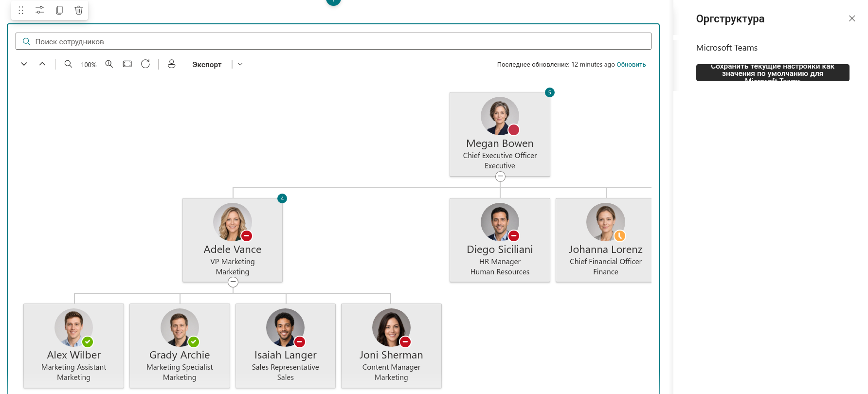868x394 pixels.
Task: Open web part settings sliders icon
Action: point(40,10)
